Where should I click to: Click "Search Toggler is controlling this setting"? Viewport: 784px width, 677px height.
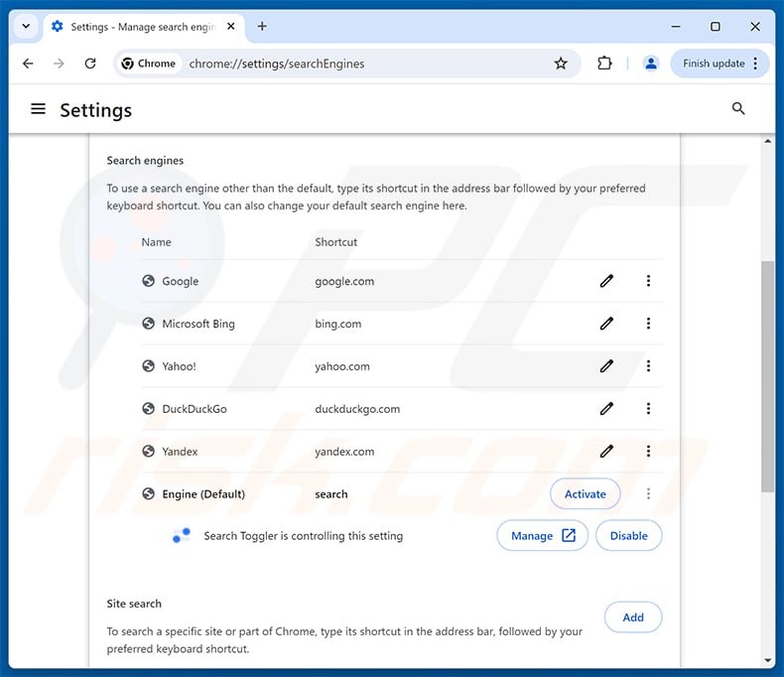303,536
